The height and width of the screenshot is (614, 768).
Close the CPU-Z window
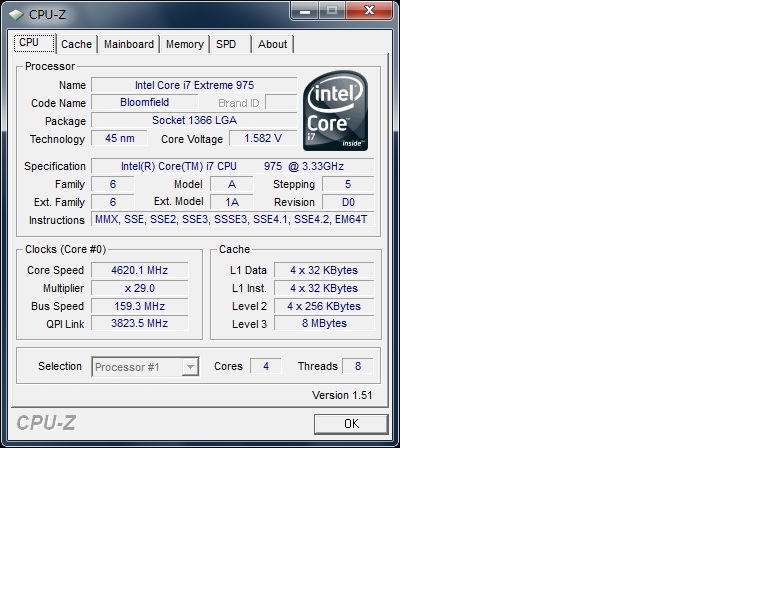point(369,10)
